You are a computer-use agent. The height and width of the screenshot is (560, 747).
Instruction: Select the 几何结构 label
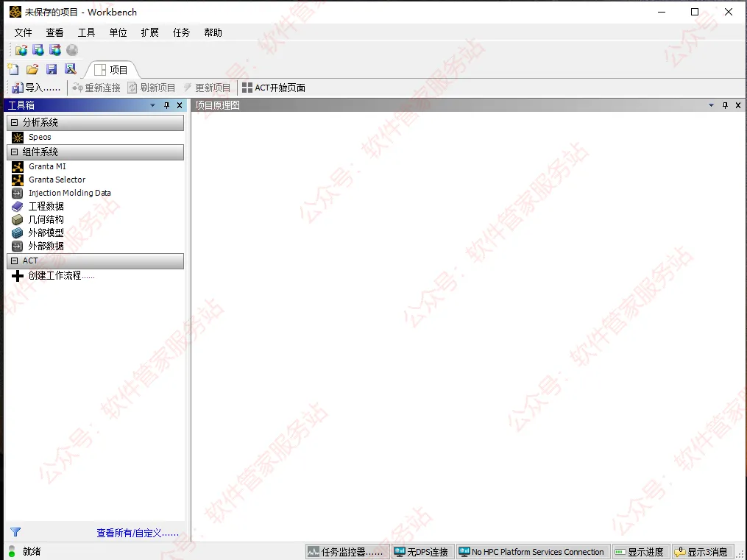pyautogui.click(x=46, y=219)
